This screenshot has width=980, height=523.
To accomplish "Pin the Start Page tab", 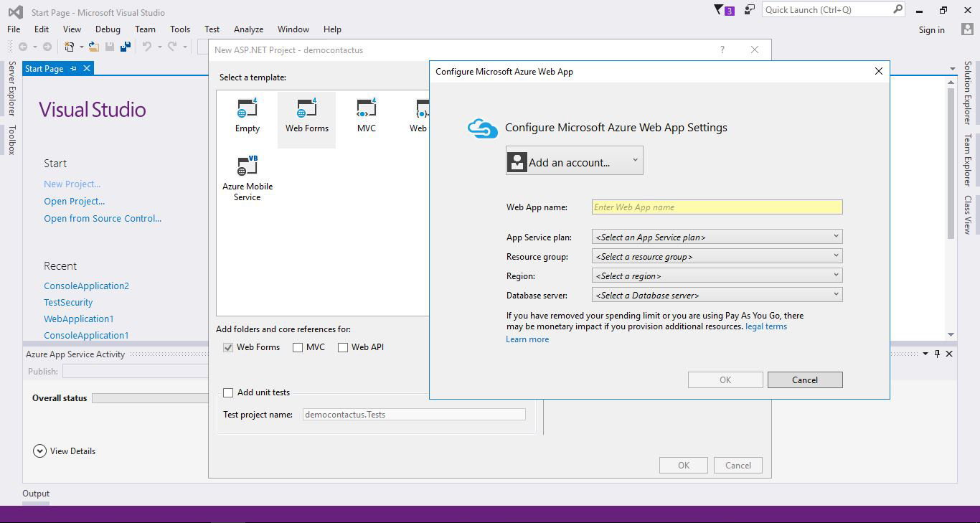I will pos(73,69).
